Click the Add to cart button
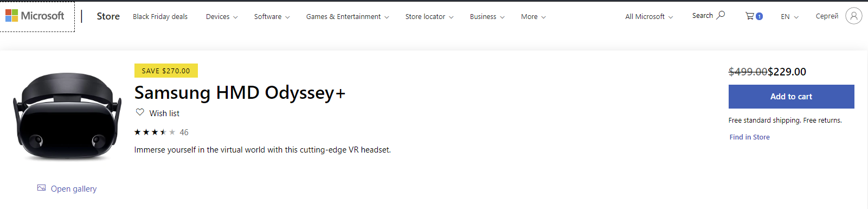Screen dimensions: 868x209 (x=791, y=97)
